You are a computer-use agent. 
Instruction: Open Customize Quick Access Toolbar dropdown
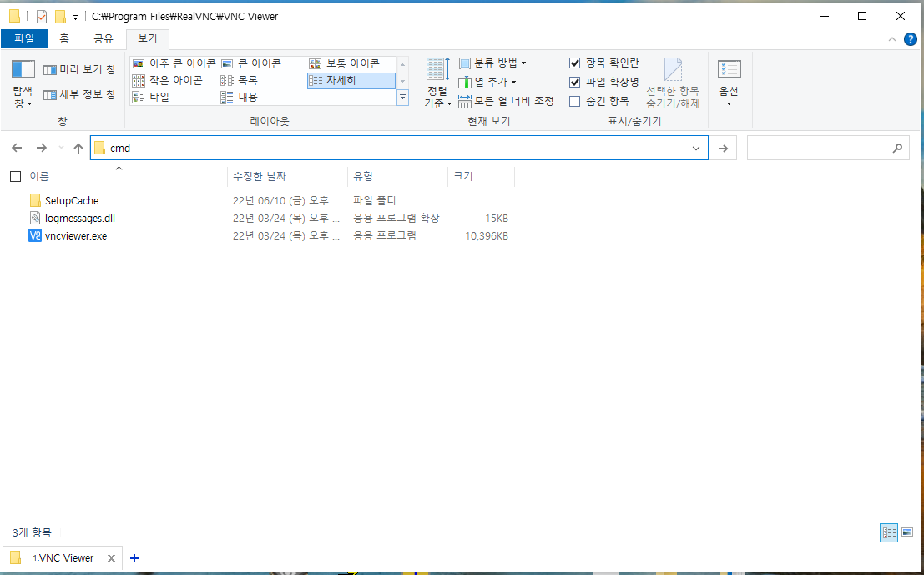[x=75, y=17]
